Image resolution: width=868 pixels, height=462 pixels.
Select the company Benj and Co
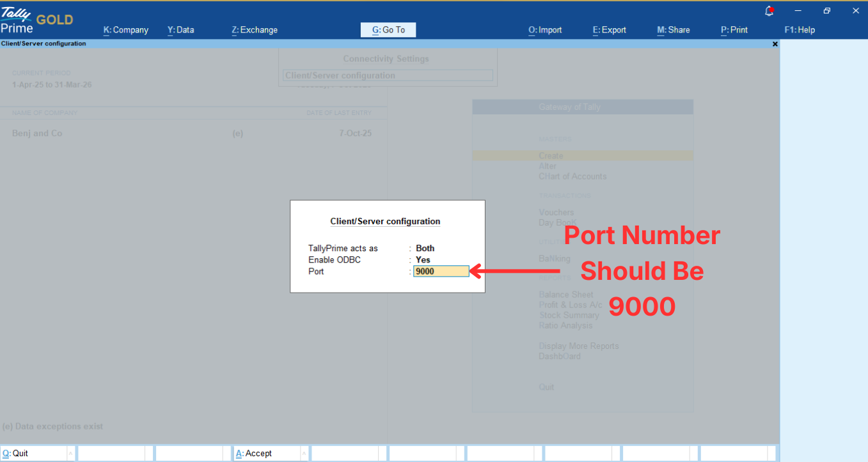[37, 134]
